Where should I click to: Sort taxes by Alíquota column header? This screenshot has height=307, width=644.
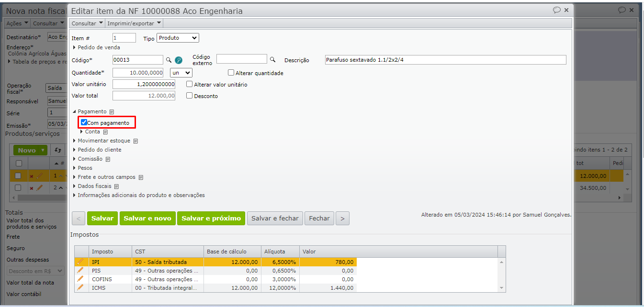tap(280, 252)
